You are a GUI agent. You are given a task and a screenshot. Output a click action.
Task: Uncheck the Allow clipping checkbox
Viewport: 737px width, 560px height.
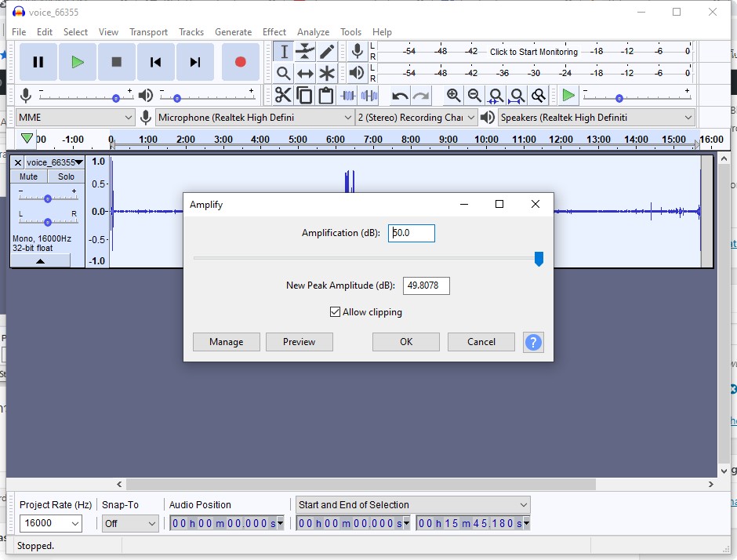pos(336,312)
